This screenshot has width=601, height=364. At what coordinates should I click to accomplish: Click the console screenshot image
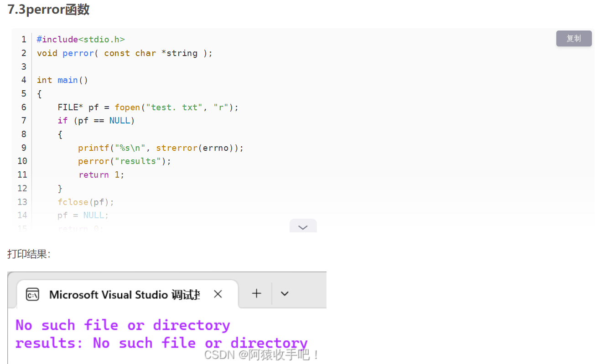(x=167, y=318)
